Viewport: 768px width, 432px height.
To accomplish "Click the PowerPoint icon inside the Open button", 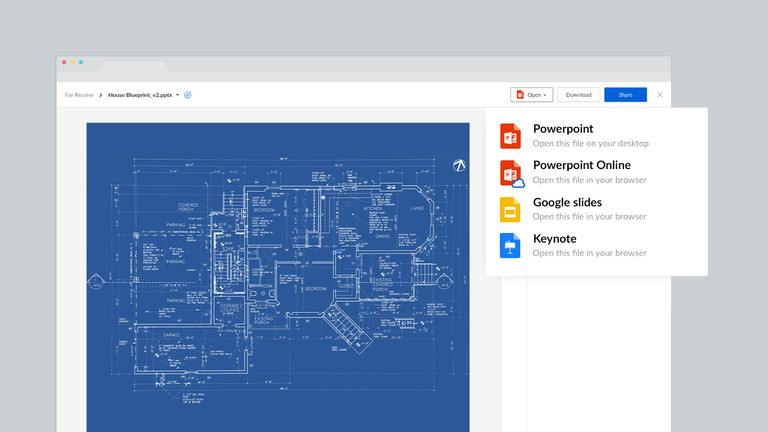I will tap(520, 95).
